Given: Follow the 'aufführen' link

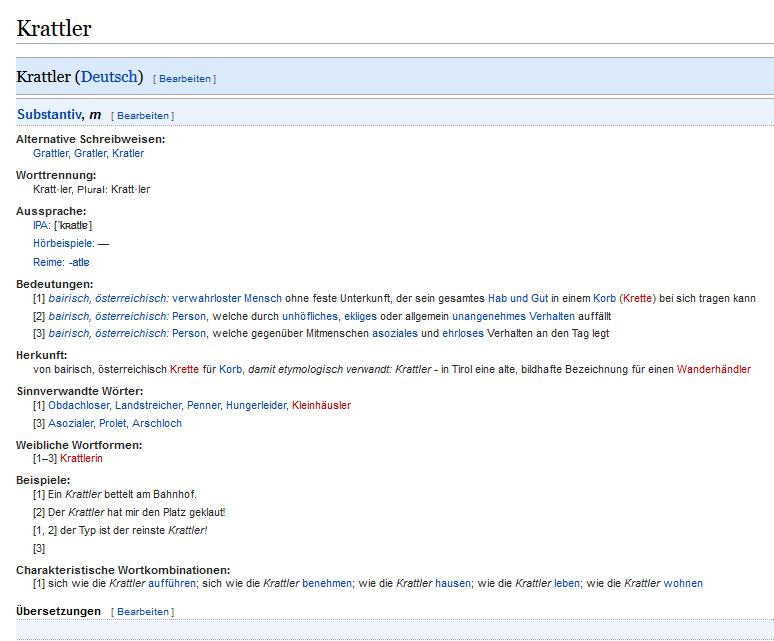Looking at the screenshot, I should point(172,583).
